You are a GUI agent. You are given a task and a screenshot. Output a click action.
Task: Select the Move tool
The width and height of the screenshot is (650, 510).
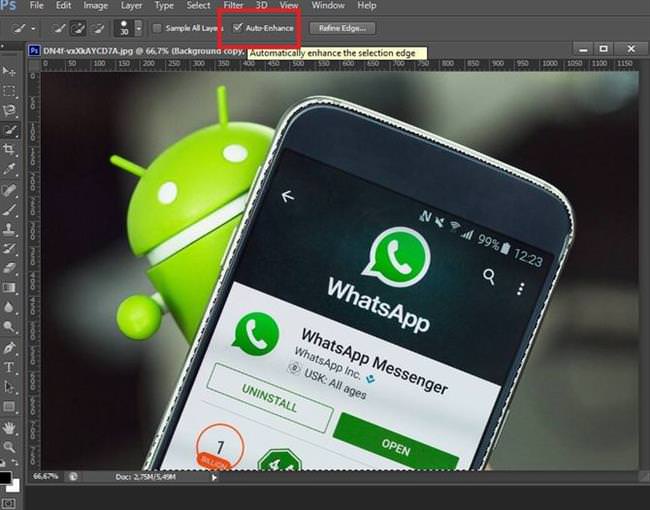(x=8, y=71)
